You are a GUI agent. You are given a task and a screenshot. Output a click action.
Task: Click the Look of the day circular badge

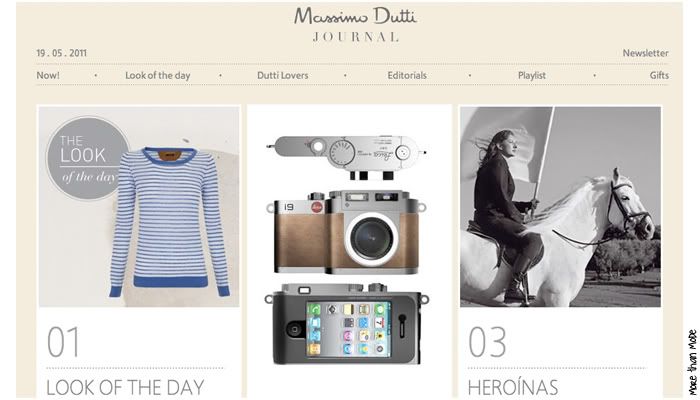[x=85, y=158]
